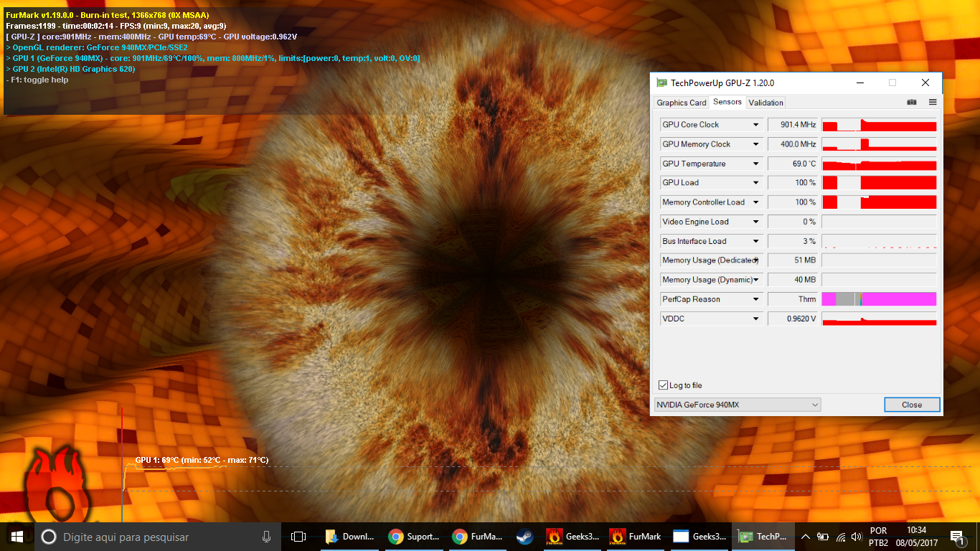This screenshot has width=980, height=551.
Task: Show hidden system tray icons
Action: (x=806, y=537)
